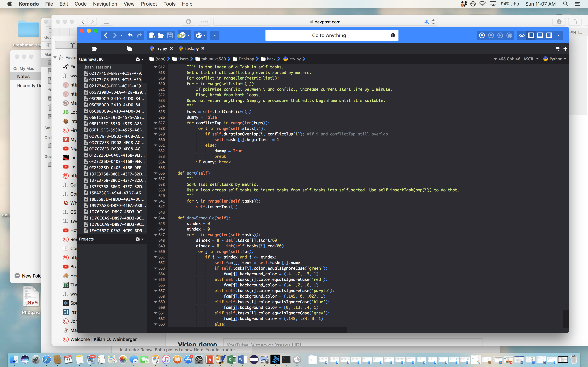Toggle left sidebar pane visibility
This screenshot has height=367, width=588.
pos(531,35)
